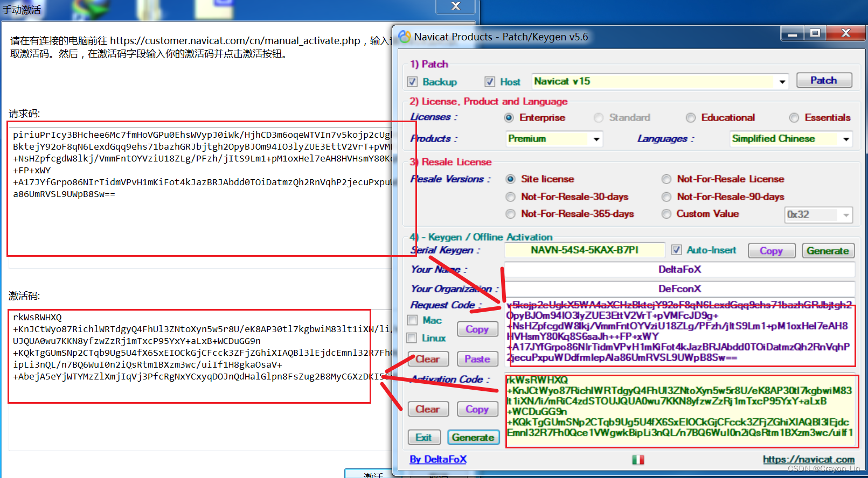Disable the Auto-Insert checkbox

click(677, 250)
